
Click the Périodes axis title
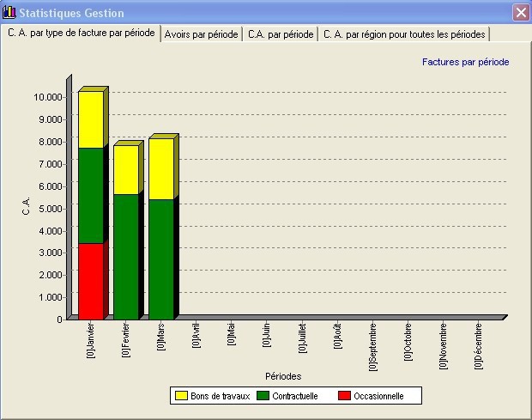click(281, 376)
